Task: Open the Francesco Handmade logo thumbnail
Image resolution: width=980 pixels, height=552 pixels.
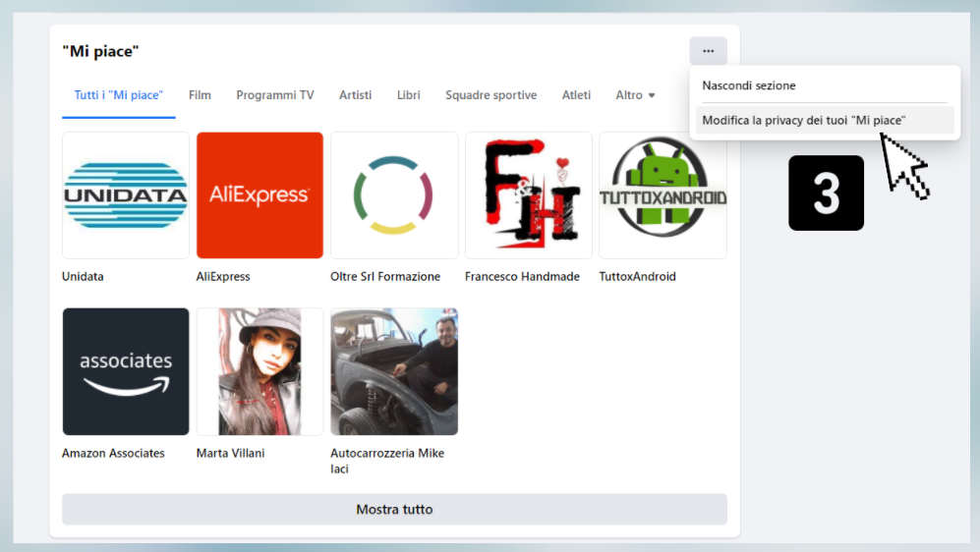Action: (529, 194)
